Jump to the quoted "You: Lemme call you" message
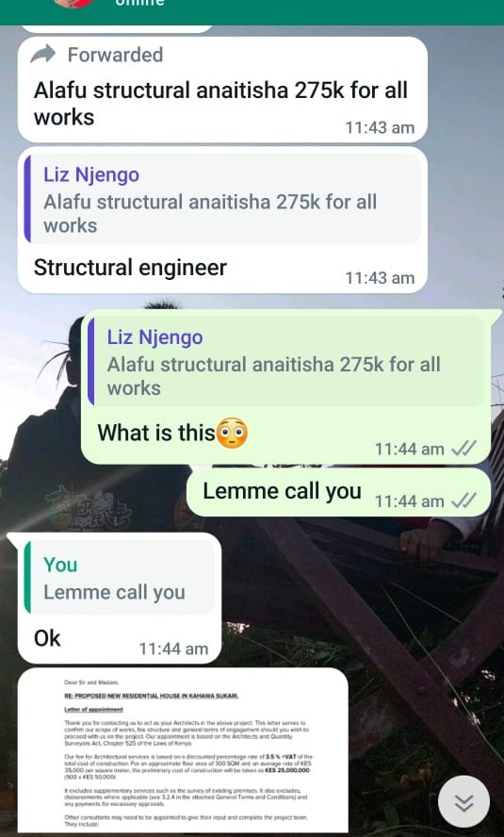The image size is (504, 837). click(x=119, y=577)
